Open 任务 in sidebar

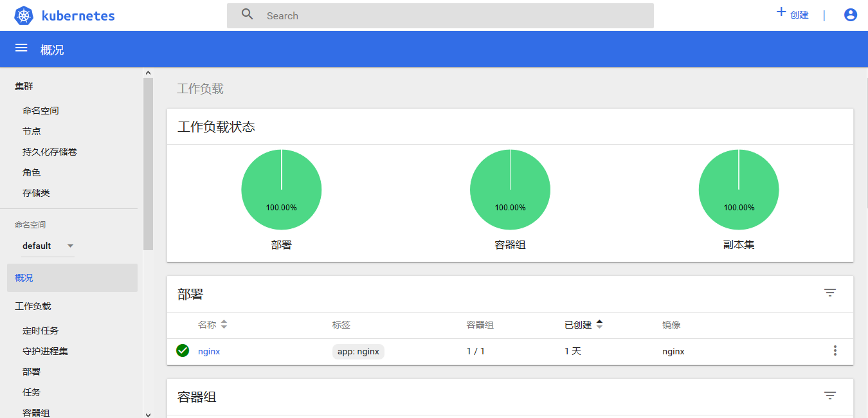(x=32, y=392)
